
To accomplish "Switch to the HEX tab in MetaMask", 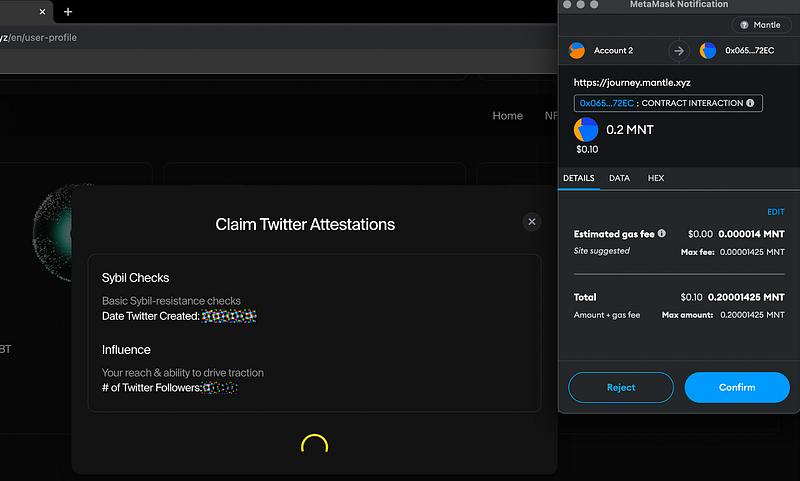I will coord(656,178).
